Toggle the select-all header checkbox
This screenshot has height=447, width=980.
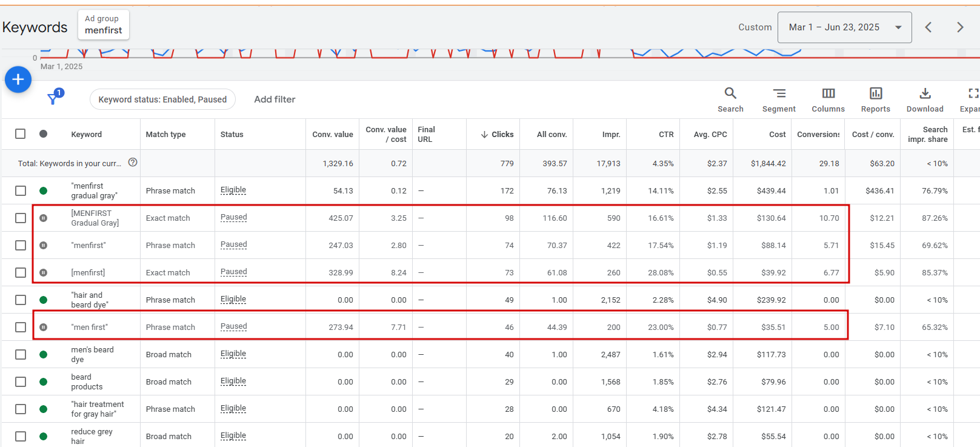21,134
